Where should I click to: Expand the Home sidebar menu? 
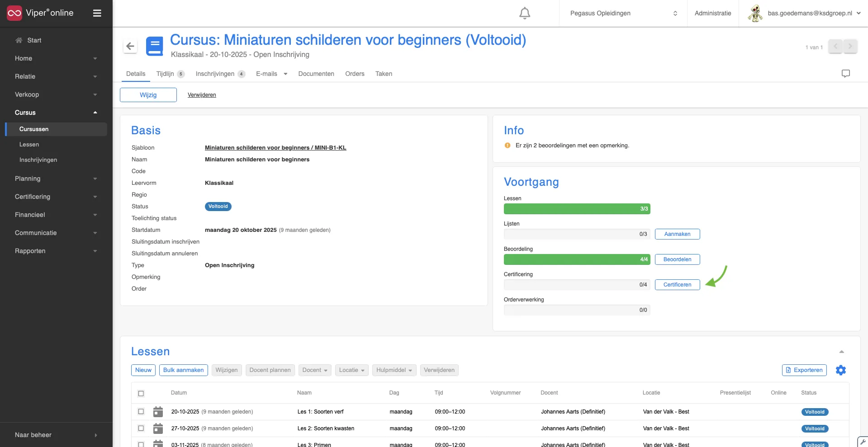pos(56,58)
